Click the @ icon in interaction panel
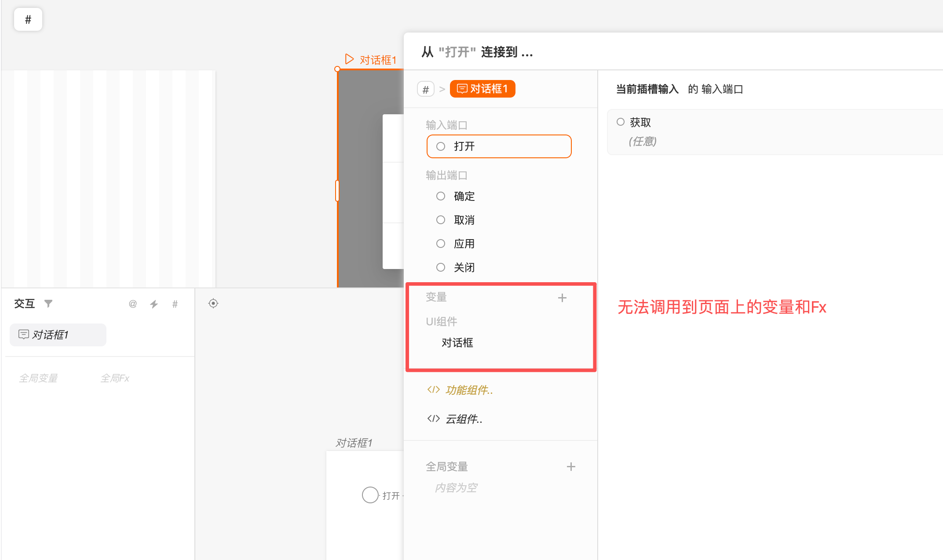Screen dimensions: 943x560 (132, 304)
